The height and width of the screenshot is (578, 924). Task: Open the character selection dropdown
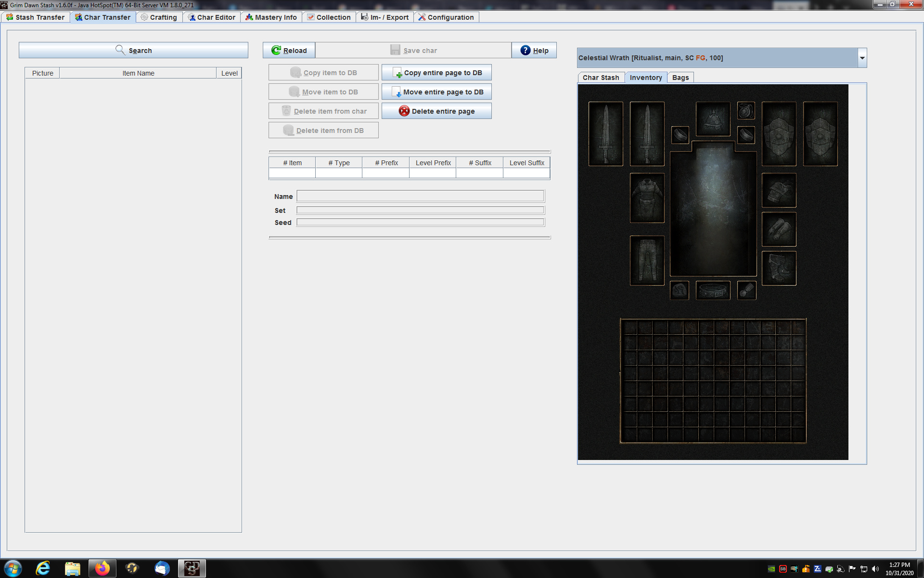[861, 57]
